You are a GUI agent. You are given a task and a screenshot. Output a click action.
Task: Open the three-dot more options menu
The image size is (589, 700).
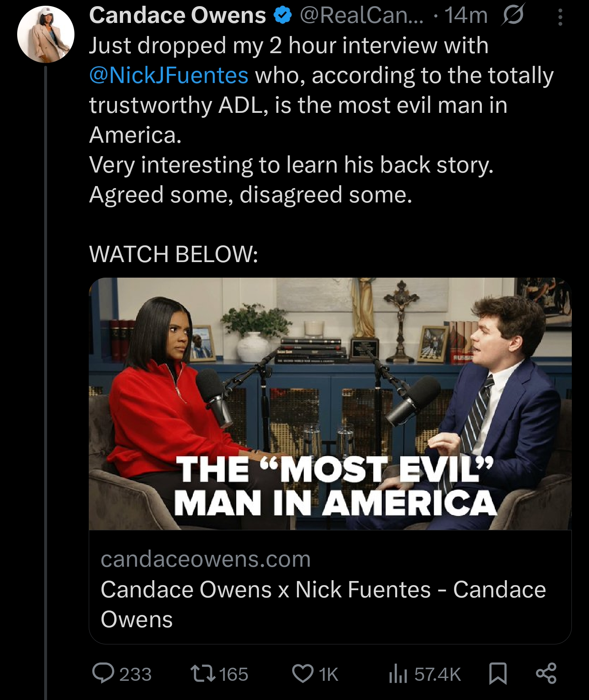point(560,17)
